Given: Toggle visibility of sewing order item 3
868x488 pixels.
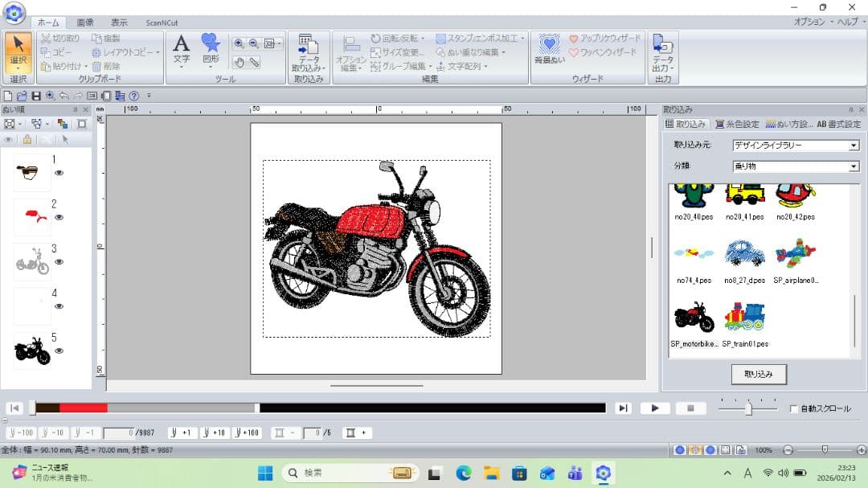Looking at the screenshot, I should [x=59, y=262].
